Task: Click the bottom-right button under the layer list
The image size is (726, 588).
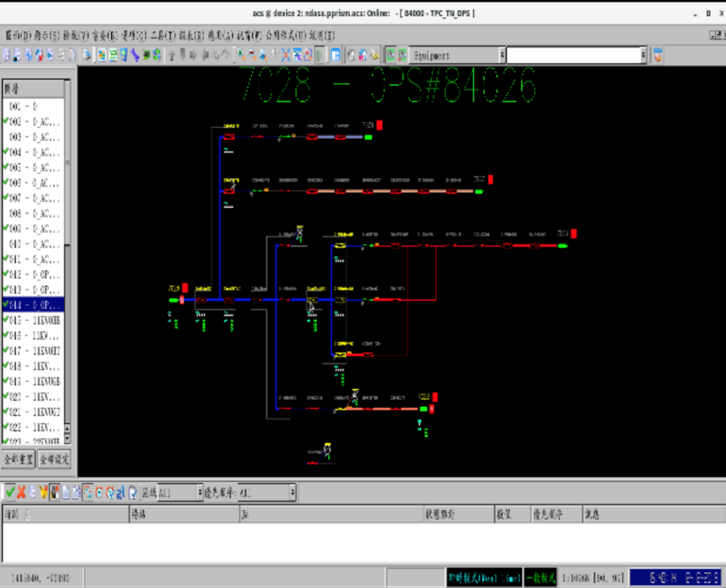Action: click(54, 459)
